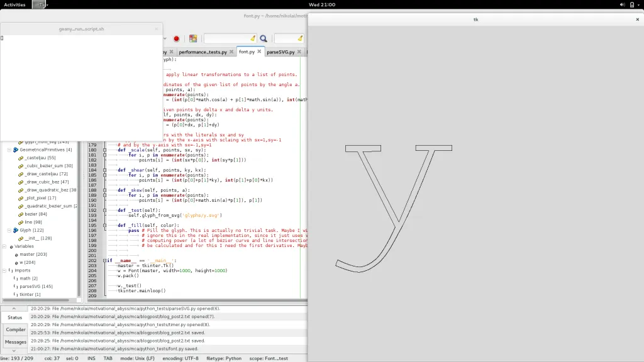
Task: Open the Activities overview
Action: (15, 4)
